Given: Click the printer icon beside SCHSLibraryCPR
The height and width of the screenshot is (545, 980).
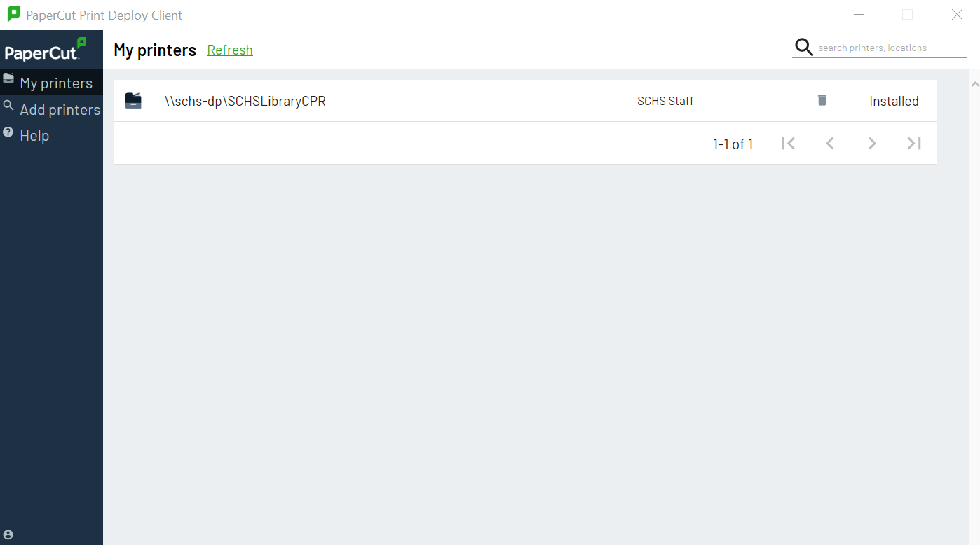Looking at the screenshot, I should [133, 101].
